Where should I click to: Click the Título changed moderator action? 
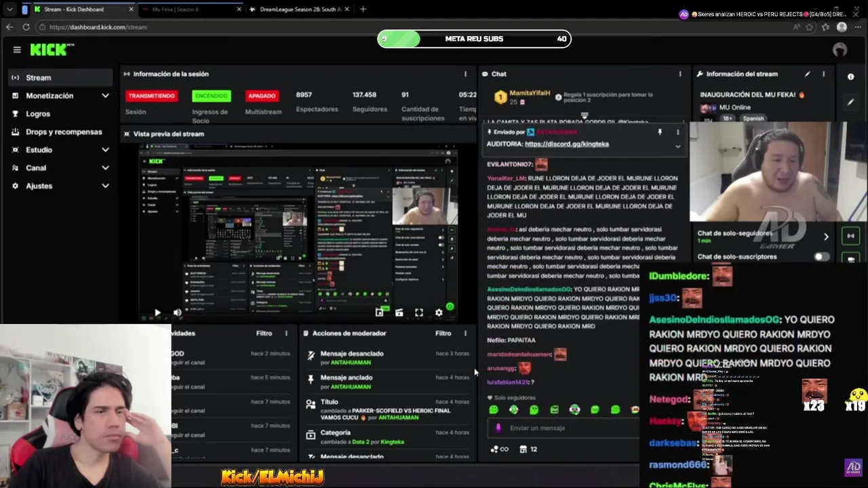coord(387,409)
